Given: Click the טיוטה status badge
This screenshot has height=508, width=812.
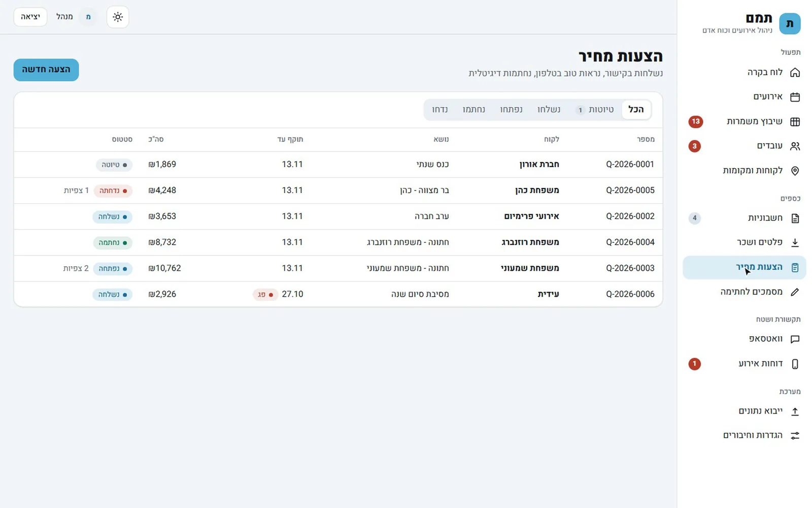Looking at the screenshot, I should [x=114, y=165].
